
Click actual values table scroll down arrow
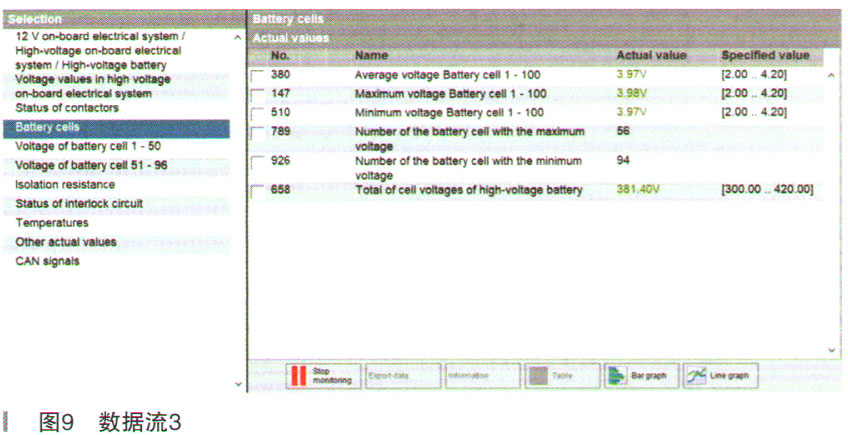click(x=831, y=351)
